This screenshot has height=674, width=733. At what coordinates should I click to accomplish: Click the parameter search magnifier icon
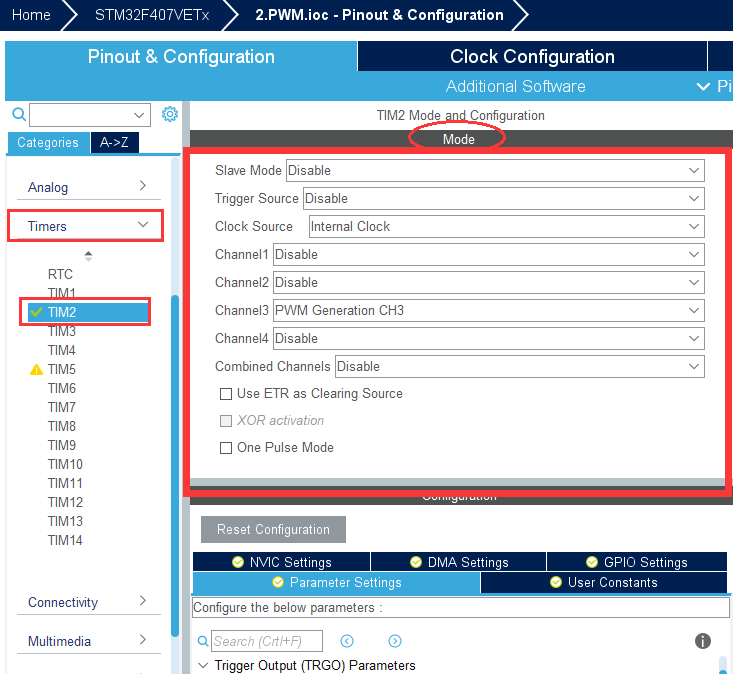(x=203, y=641)
